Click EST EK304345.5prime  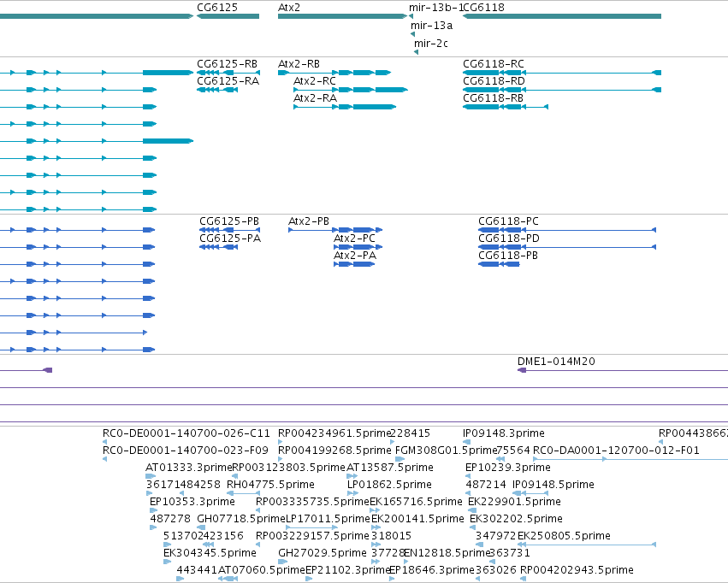tap(210, 553)
